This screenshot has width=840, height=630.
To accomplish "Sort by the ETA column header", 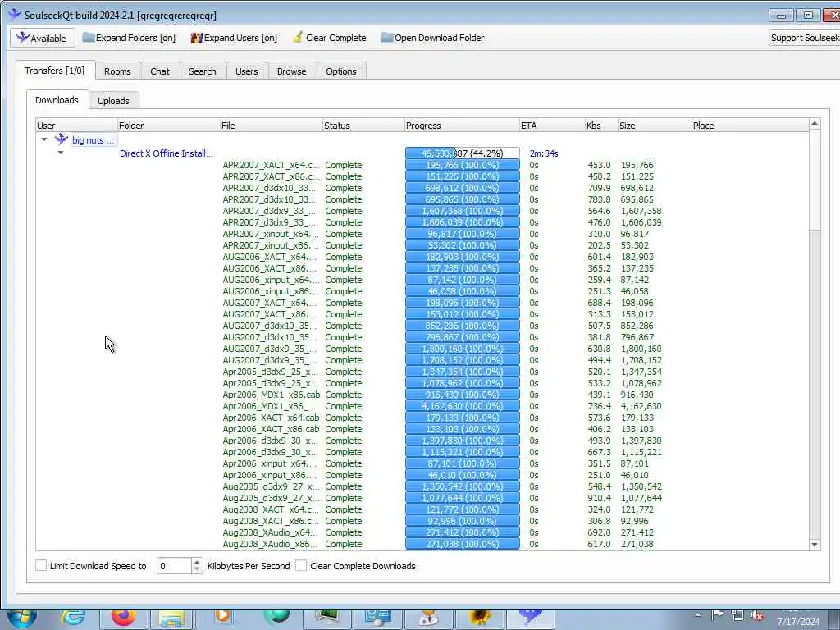I will [x=552, y=126].
